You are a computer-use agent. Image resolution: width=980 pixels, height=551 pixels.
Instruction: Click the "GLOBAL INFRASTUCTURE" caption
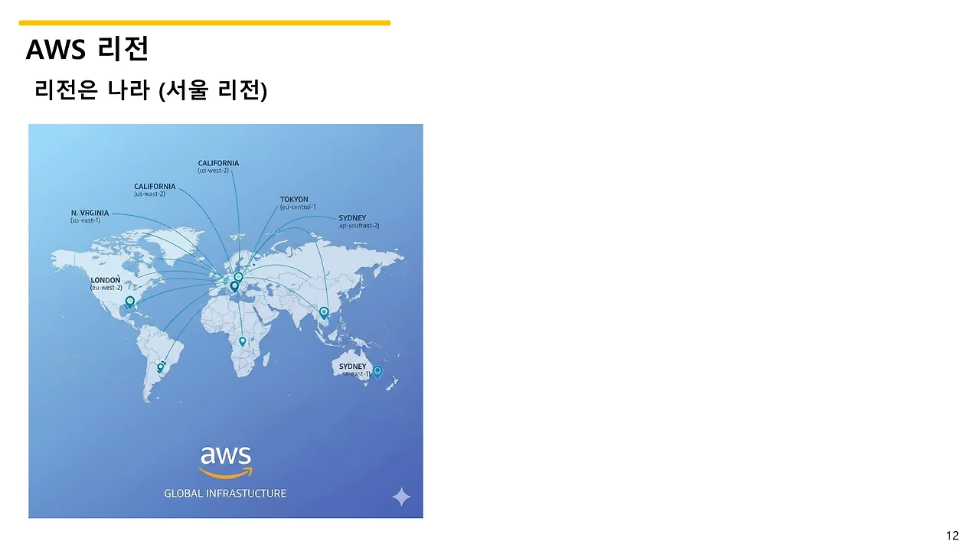(x=225, y=494)
